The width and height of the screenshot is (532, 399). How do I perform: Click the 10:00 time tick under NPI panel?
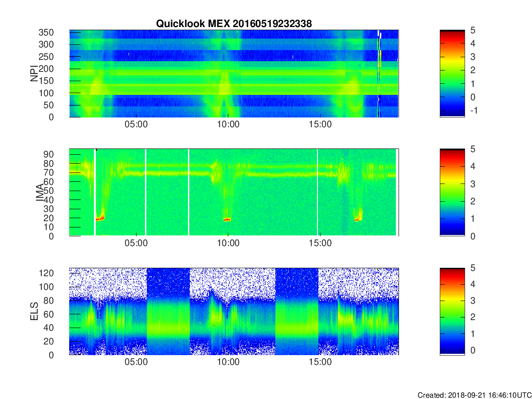click(x=228, y=125)
